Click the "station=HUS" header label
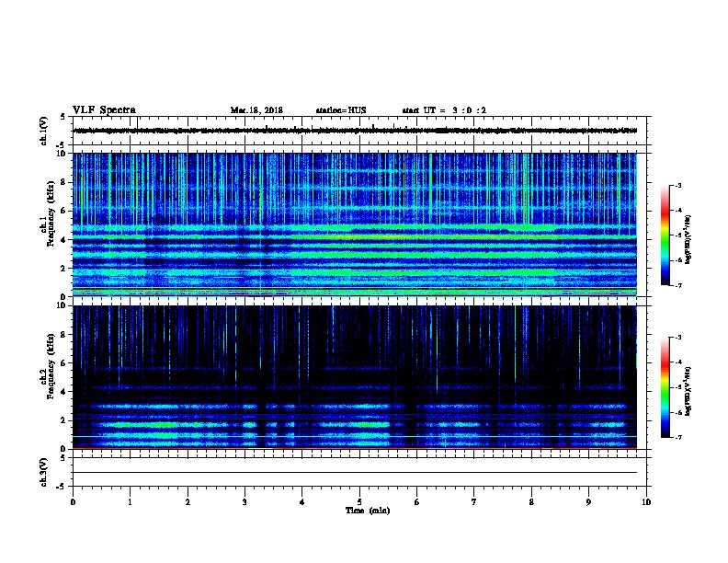 (x=341, y=110)
